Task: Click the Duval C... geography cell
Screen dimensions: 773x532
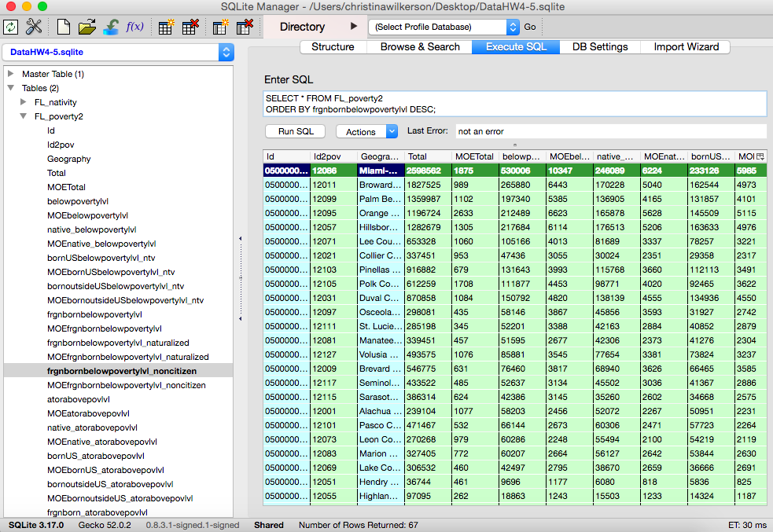Action: click(x=380, y=298)
